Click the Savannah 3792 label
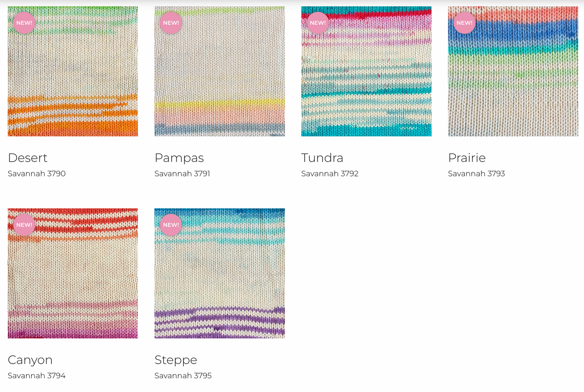This screenshot has height=392, width=584. pyautogui.click(x=330, y=174)
